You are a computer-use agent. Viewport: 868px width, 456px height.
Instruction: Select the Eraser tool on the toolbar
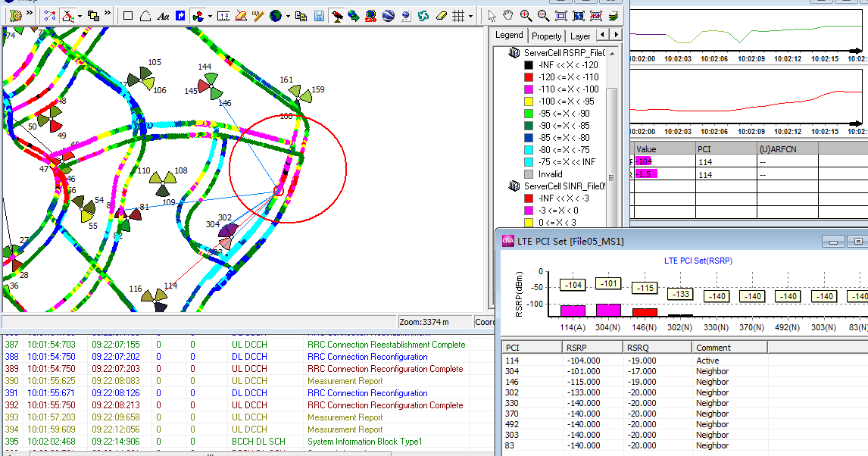tap(441, 14)
